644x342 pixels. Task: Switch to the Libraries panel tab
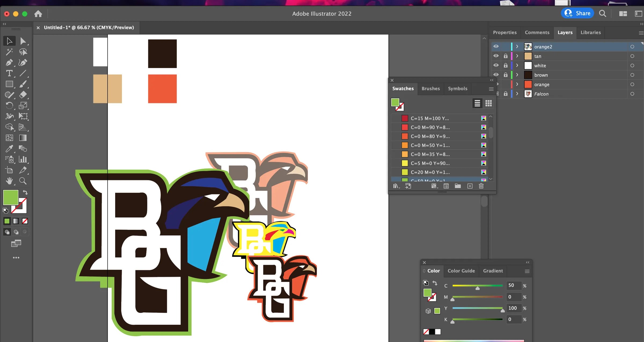(x=591, y=32)
